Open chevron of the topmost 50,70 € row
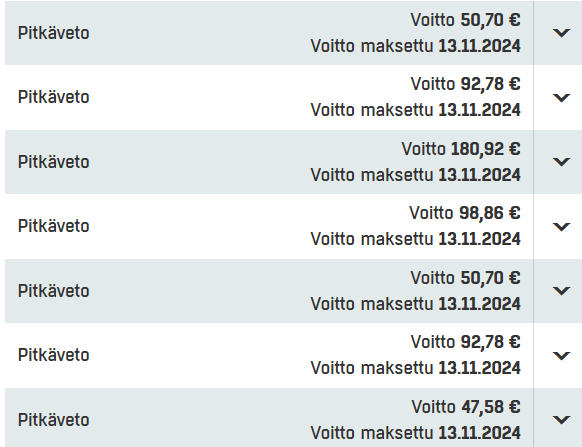The width and height of the screenshot is (582, 447). [561, 33]
